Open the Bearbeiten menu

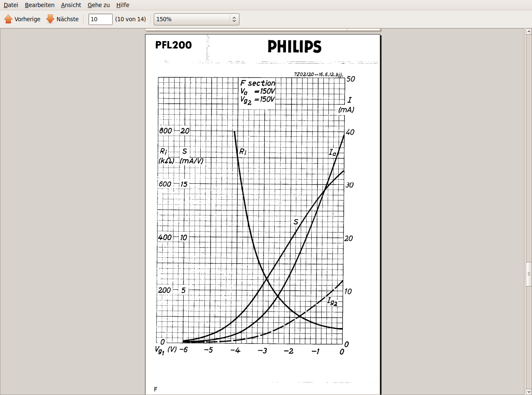[x=39, y=5]
